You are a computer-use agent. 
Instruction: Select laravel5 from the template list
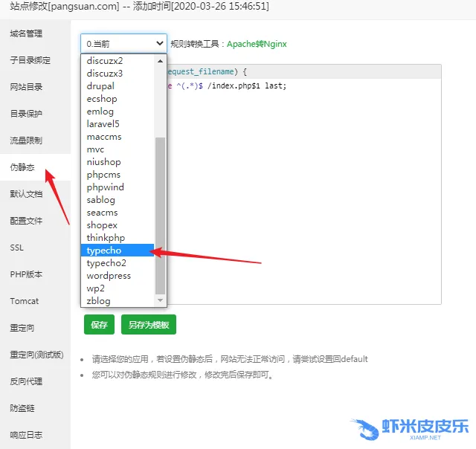(103, 124)
